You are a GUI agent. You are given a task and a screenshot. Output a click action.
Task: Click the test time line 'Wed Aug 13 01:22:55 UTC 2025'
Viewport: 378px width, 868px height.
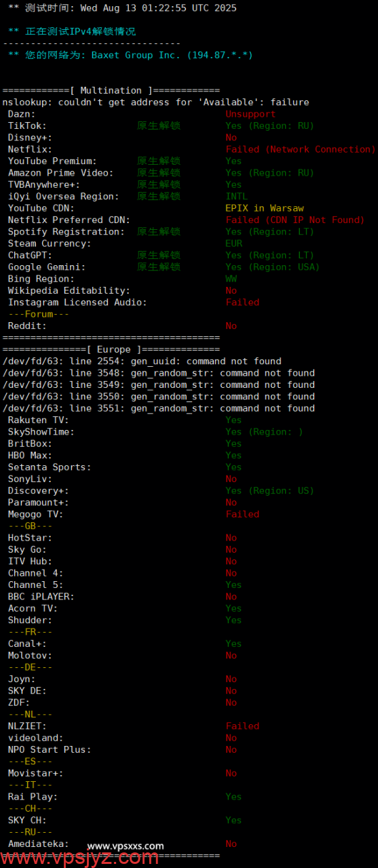[158, 8]
